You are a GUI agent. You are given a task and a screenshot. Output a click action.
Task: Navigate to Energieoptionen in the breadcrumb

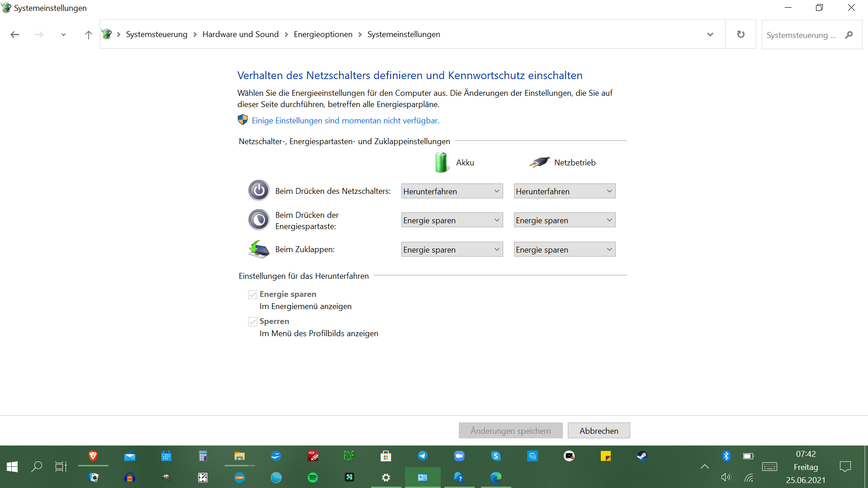pos(323,34)
